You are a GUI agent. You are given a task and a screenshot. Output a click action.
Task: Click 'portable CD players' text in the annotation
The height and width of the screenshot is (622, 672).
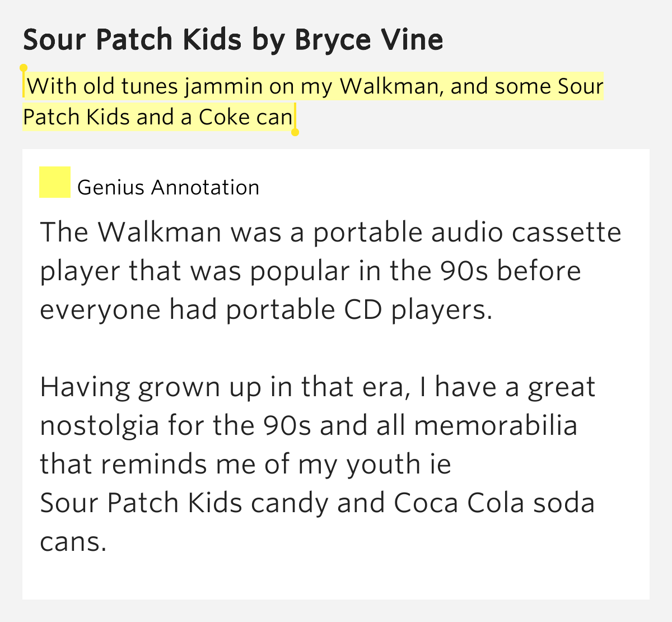[359, 310]
